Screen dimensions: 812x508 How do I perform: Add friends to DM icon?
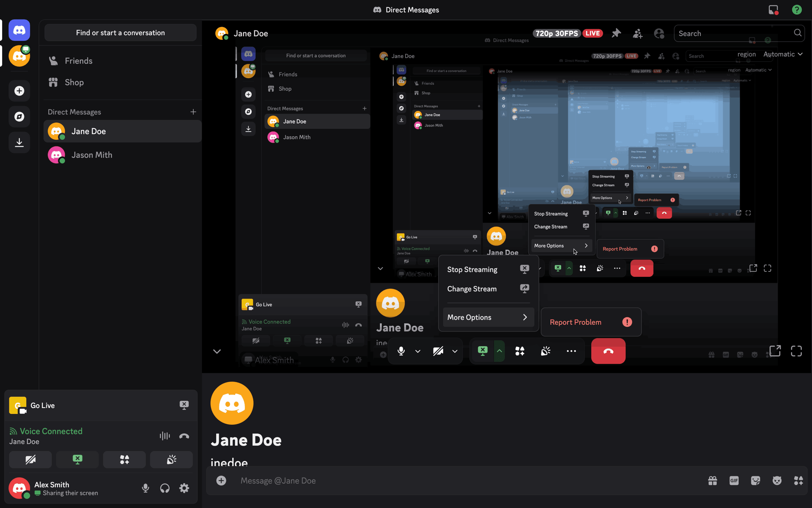click(638, 33)
